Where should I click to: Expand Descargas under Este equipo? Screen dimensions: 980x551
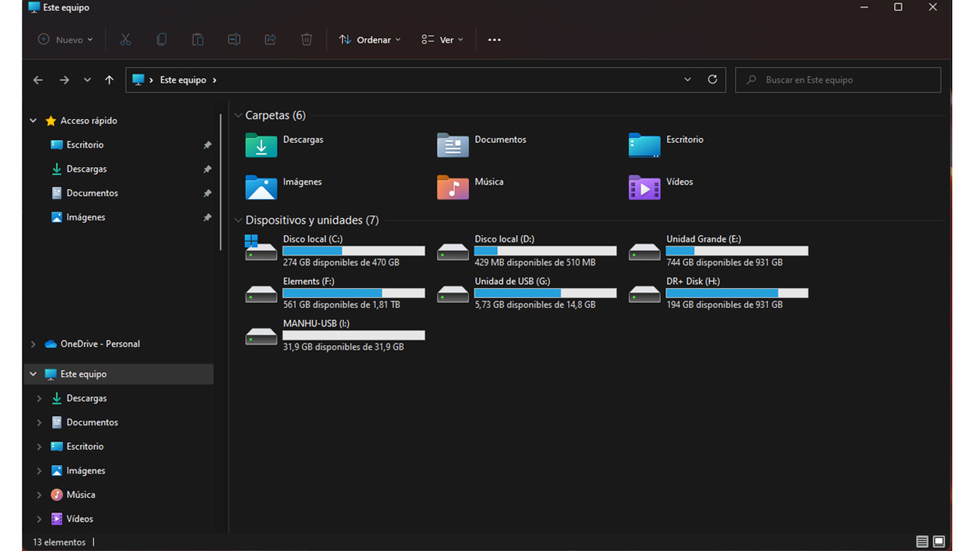39,398
